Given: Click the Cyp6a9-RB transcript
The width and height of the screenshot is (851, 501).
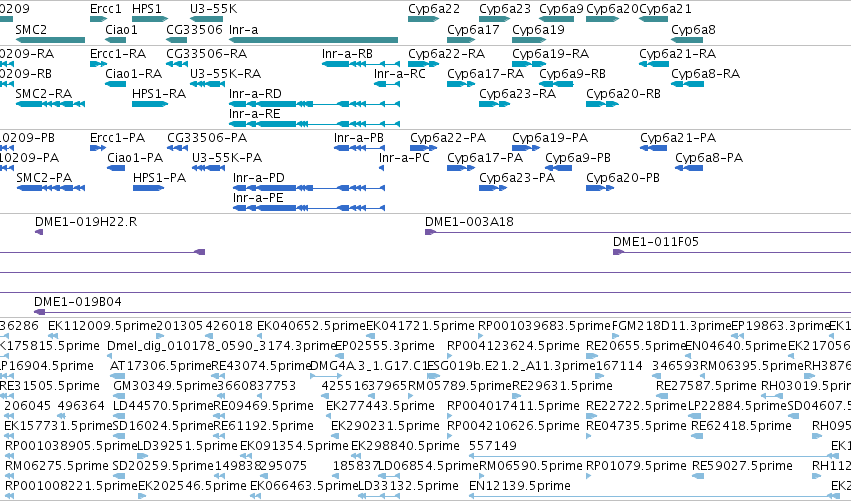Looking at the screenshot, I should point(556,84).
